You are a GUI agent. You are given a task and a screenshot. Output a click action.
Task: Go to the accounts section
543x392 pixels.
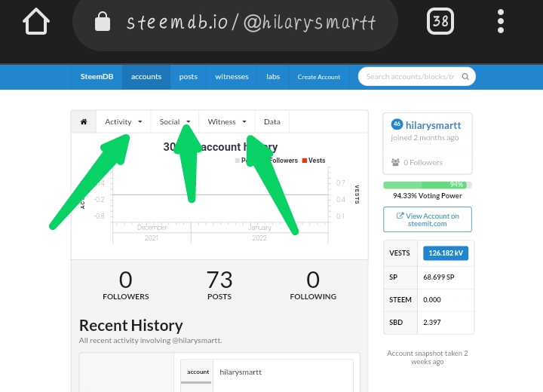[x=146, y=77]
